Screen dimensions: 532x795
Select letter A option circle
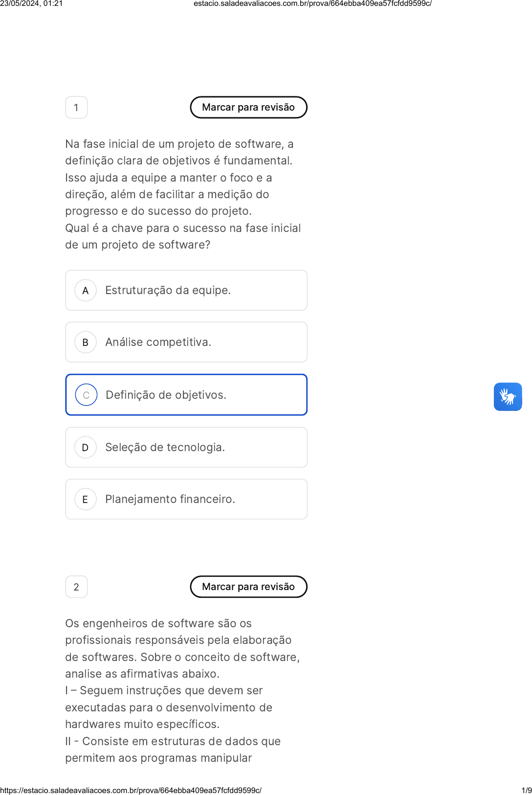click(x=86, y=291)
